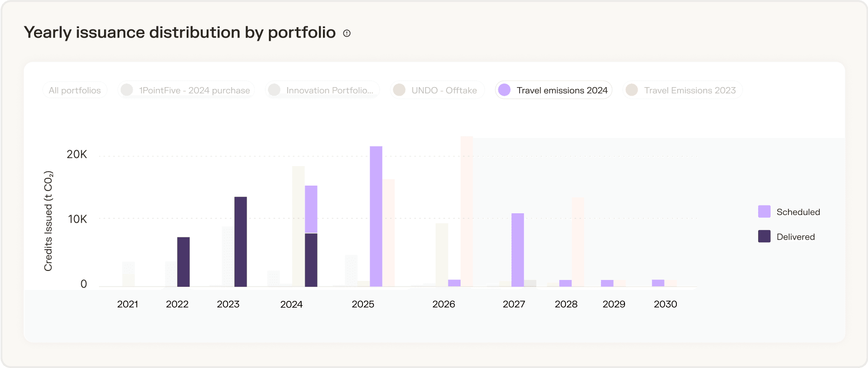Click the delivered segment of the 2024 bar
868x368 pixels.
pyautogui.click(x=311, y=260)
